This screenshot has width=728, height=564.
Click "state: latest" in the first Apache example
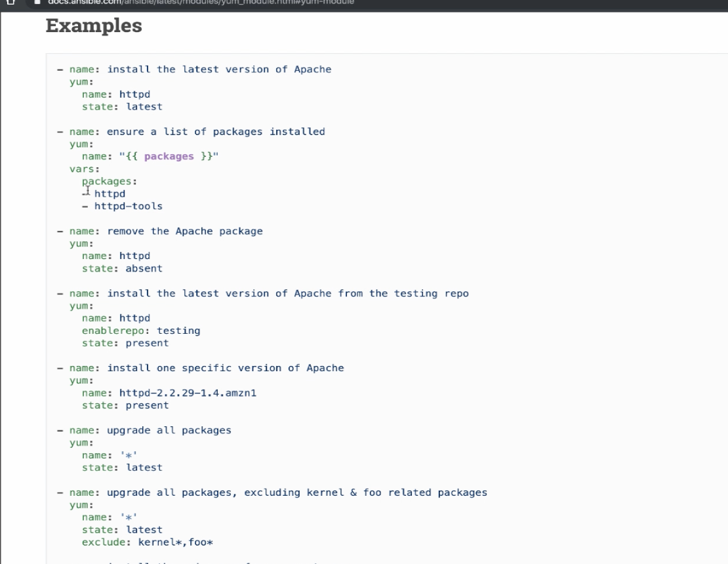pyautogui.click(x=122, y=107)
